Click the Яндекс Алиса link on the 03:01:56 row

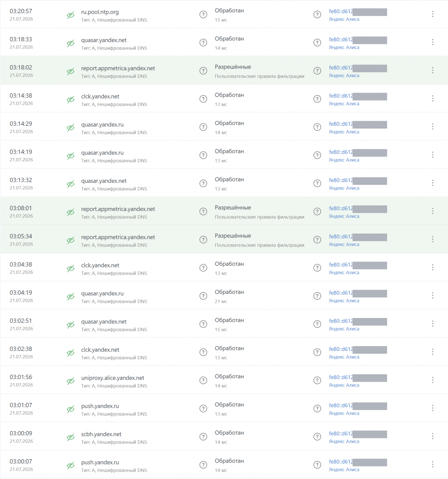(x=344, y=385)
